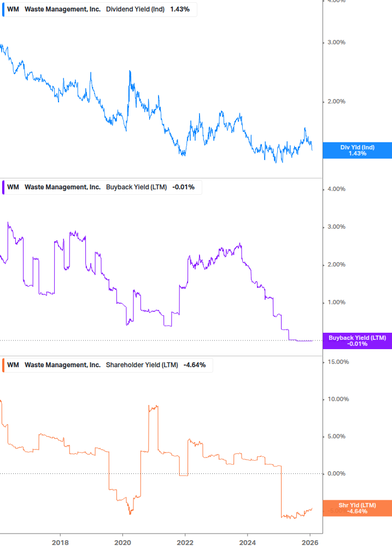Image resolution: width=392 pixels, height=550 pixels.
Task: Click the 15.00% label on the shareholder yield axis
Action: (337, 362)
